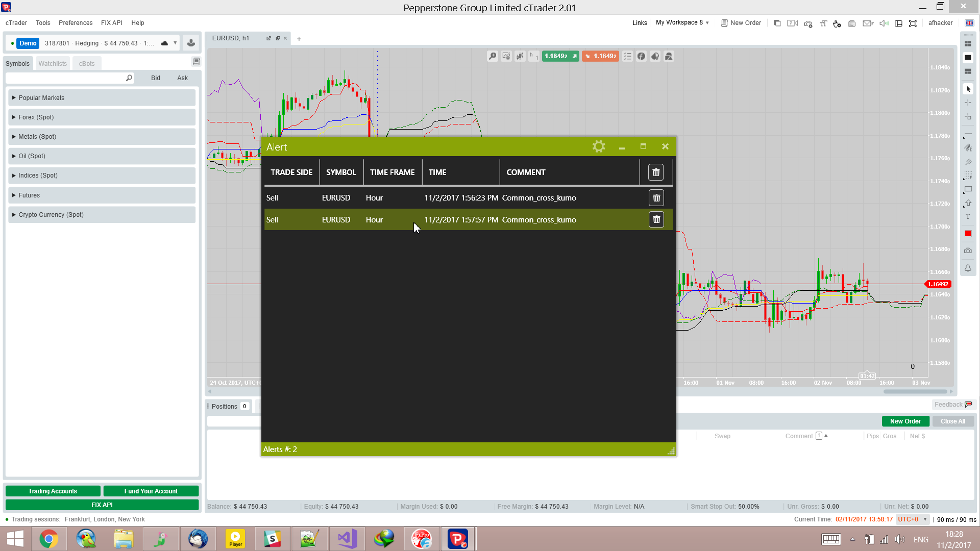Image resolution: width=980 pixels, height=551 pixels.
Task: Select the crosshair tool
Action: 968,103
